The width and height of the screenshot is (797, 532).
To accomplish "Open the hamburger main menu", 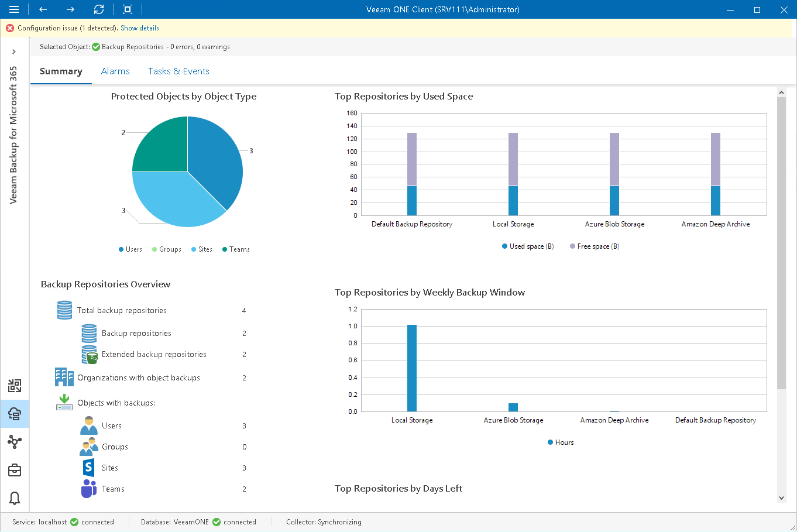I will pos(14,9).
